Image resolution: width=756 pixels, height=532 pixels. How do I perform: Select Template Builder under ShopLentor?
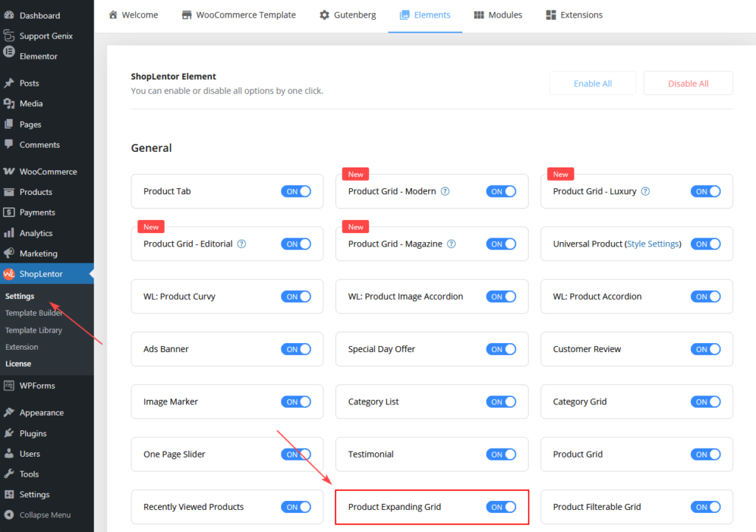(35, 312)
